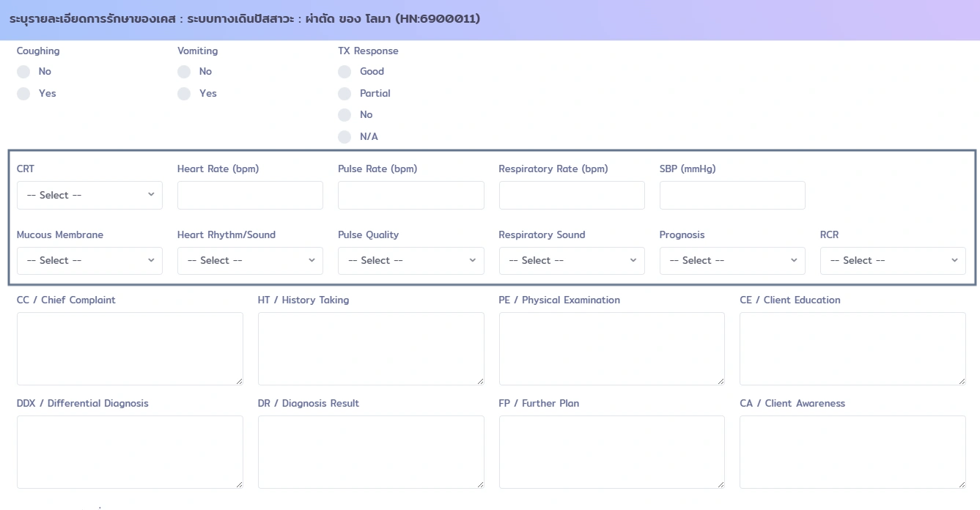Open the CRT dropdown
The image size is (980, 510).
tap(89, 196)
